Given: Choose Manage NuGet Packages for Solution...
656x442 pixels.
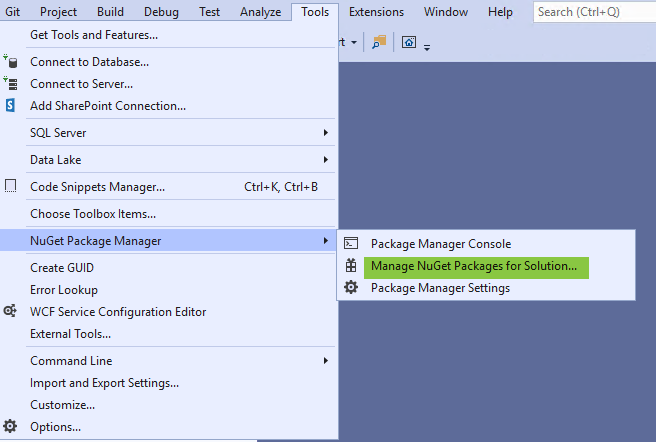Looking at the screenshot, I should point(486,266).
